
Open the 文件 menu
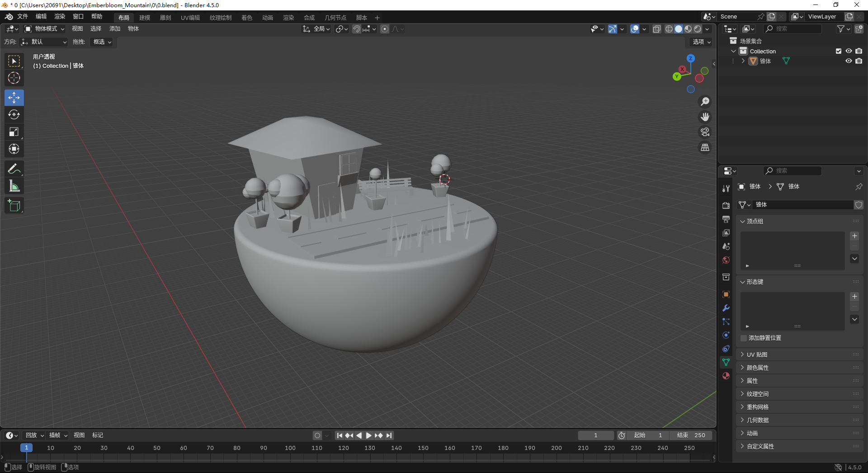(x=23, y=16)
